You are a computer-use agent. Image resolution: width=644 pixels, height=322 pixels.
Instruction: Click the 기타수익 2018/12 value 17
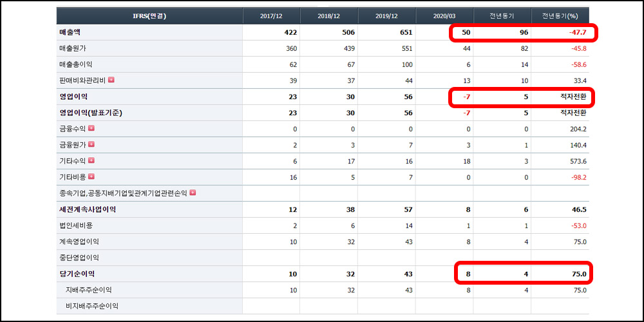pos(352,161)
